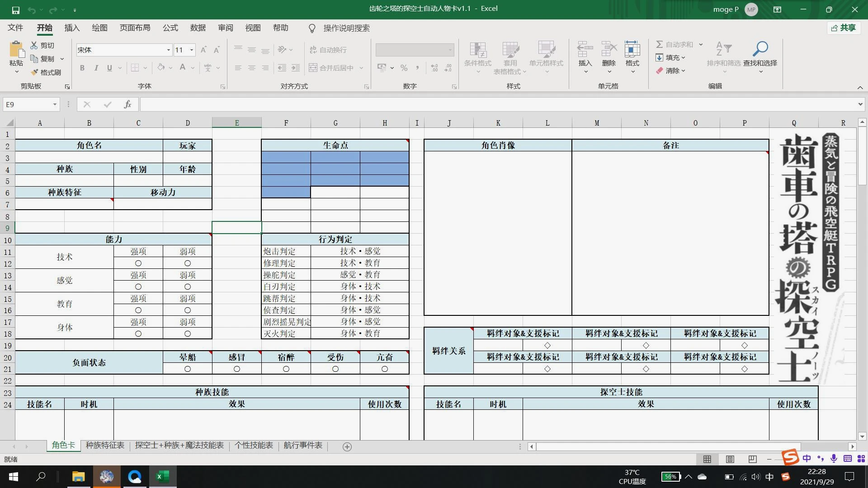Click 排序和筛选 sort and filter icon
The width and height of the screenshot is (868, 488).
(x=724, y=49)
